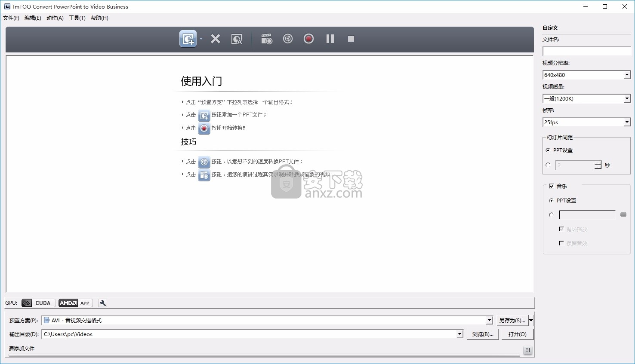635x364 pixels.
Task: Open the arrow next to Add PPT button
Action: pyautogui.click(x=201, y=39)
